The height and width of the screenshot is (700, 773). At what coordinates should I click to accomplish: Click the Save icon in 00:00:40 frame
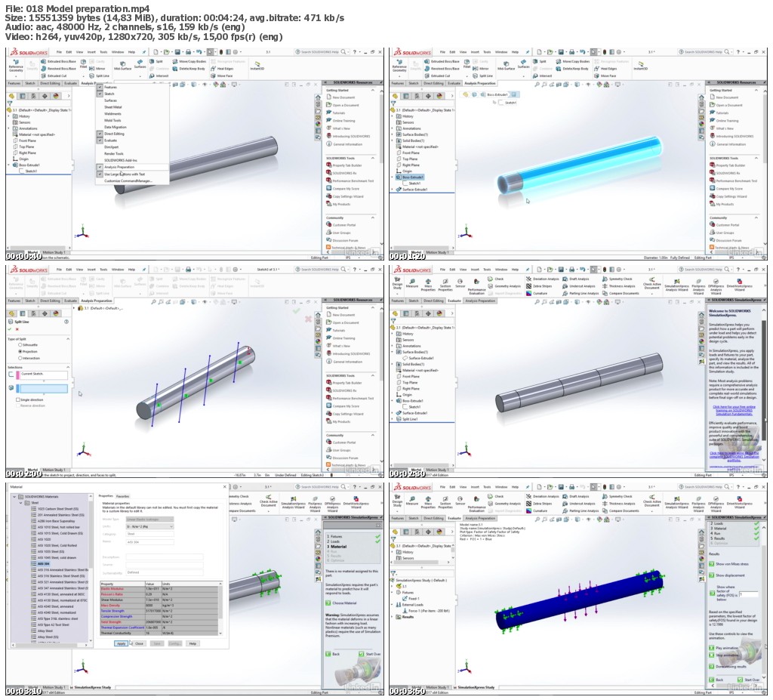pyautogui.click(x=177, y=52)
